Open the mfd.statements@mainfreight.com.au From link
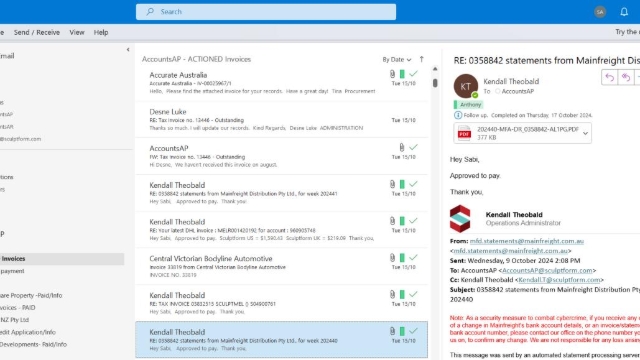Screen dimensions: 640x360 pos(527,241)
